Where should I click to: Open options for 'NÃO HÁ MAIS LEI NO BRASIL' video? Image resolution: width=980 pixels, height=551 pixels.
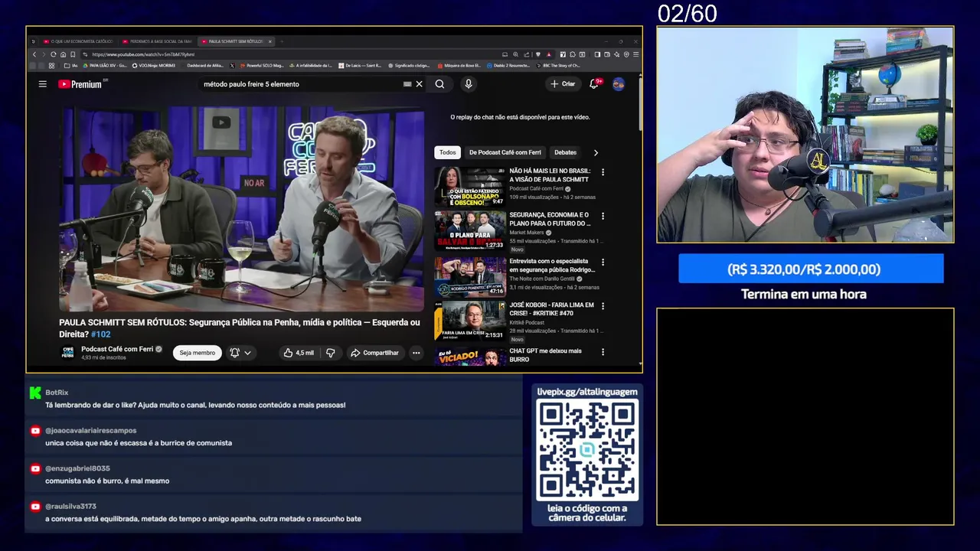[x=603, y=172]
